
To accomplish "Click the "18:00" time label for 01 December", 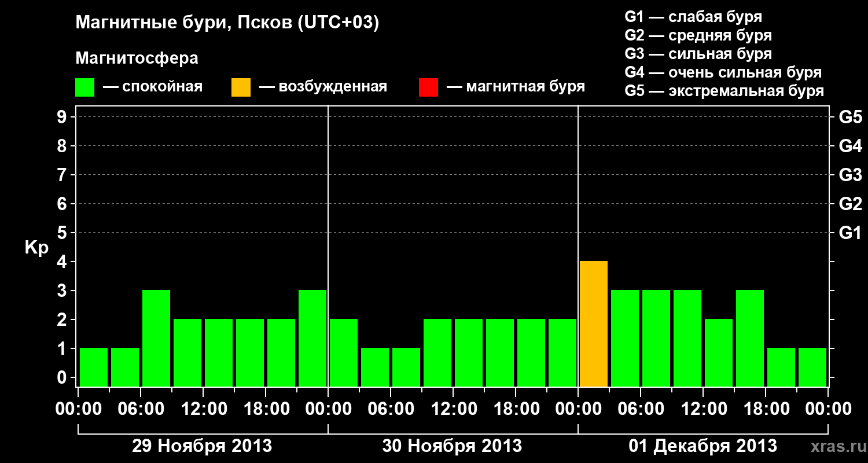I will point(766,409).
